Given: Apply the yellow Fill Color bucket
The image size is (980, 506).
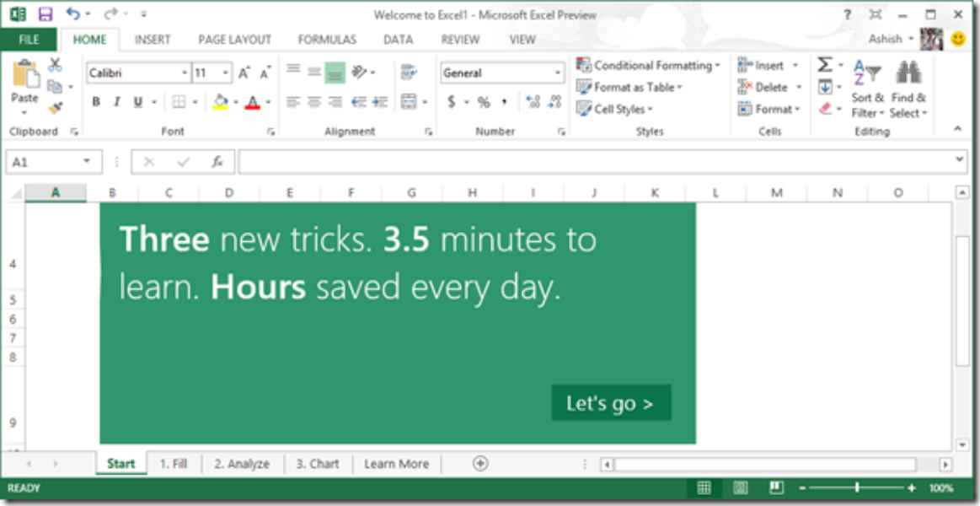Looking at the screenshot, I should pyautogui.click(x=221, y=102).
